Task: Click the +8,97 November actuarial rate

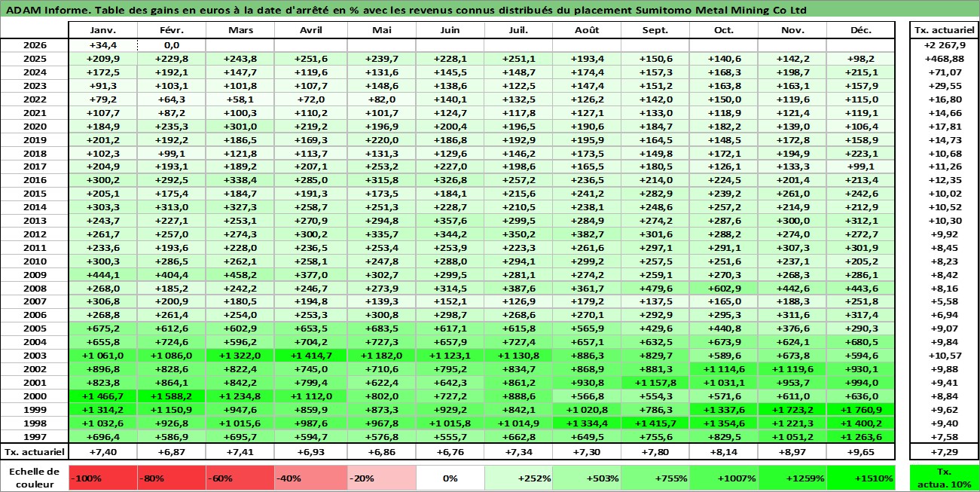Action: pos(792,452)
